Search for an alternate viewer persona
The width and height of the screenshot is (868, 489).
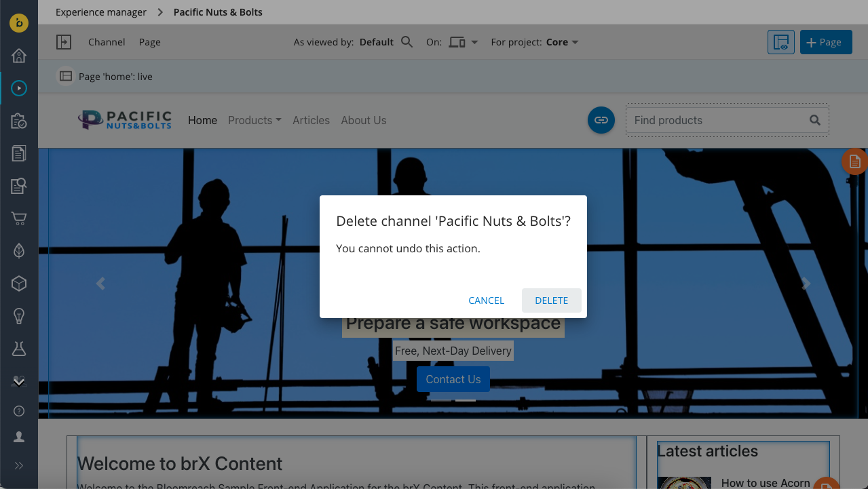click(407, 42)
